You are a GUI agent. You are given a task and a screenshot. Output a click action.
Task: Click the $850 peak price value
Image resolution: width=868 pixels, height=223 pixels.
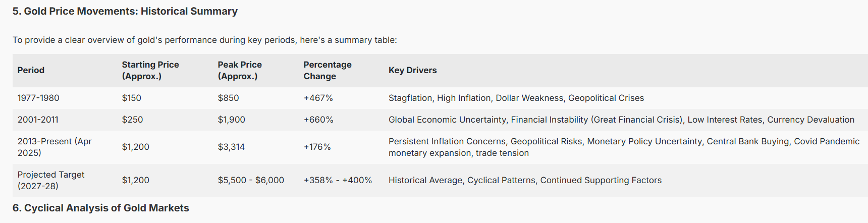(x=228, y=98)
